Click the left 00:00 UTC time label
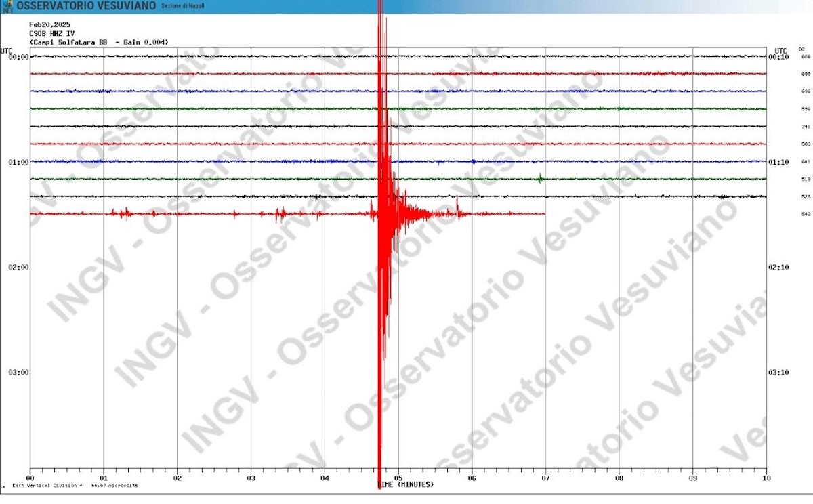Image resolution: width=813 pixels, height=504 pixels. 18,57
